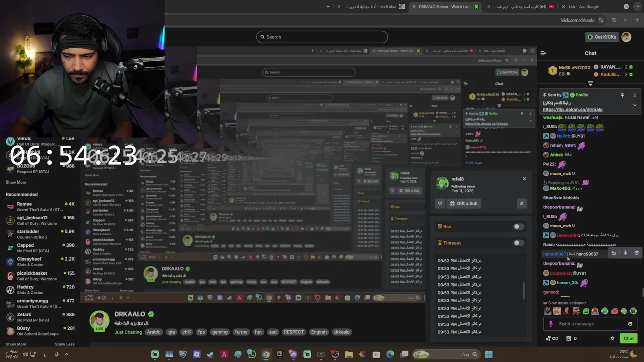Click the icon right of Gift a Sub

point(522,203)
